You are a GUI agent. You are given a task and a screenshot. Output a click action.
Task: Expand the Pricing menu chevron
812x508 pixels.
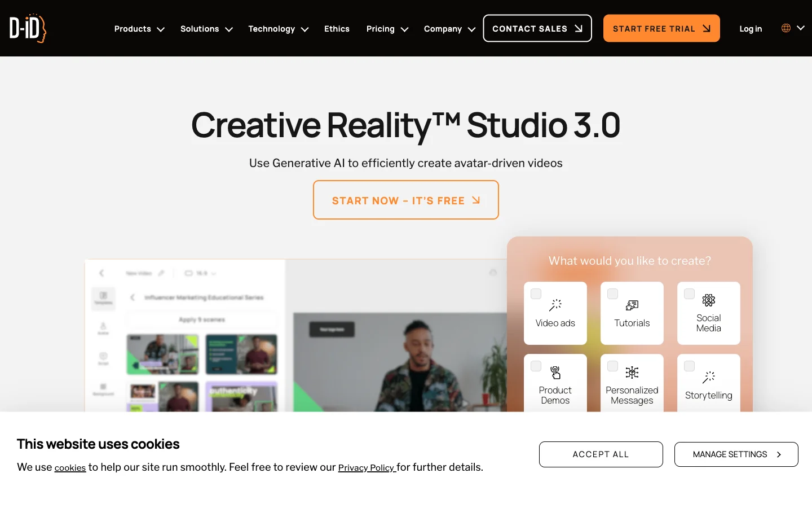(404, 29)
